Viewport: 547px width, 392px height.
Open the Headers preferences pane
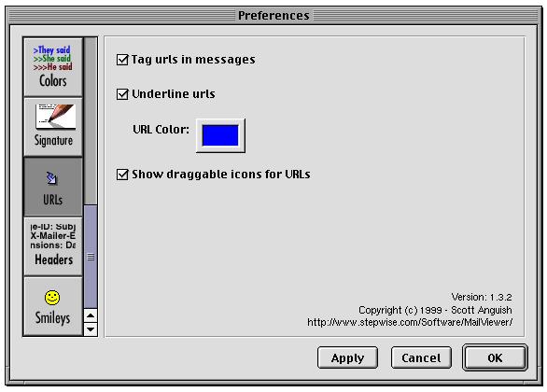pos(53,246)
